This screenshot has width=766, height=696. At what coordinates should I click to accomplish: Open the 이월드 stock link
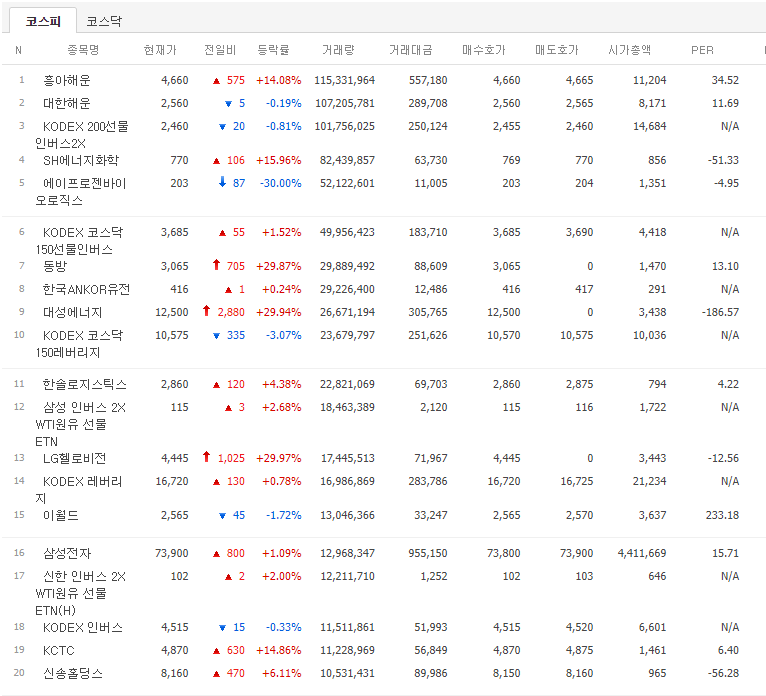[x=61, y=515]
